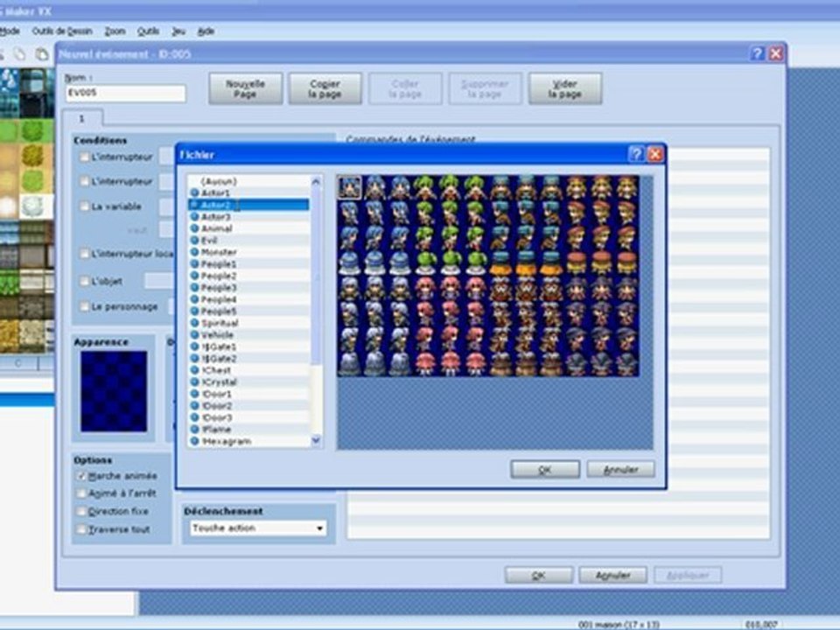Open the Aide menu
840x630 pixels.
coord(206,31)
